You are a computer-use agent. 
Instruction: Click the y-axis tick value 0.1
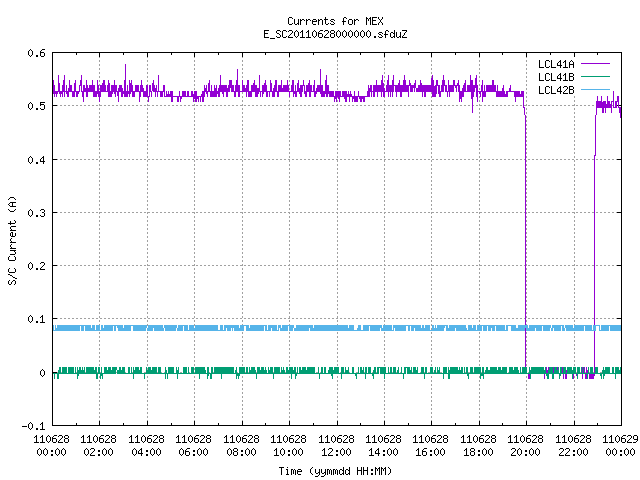(x=37, y=319)
